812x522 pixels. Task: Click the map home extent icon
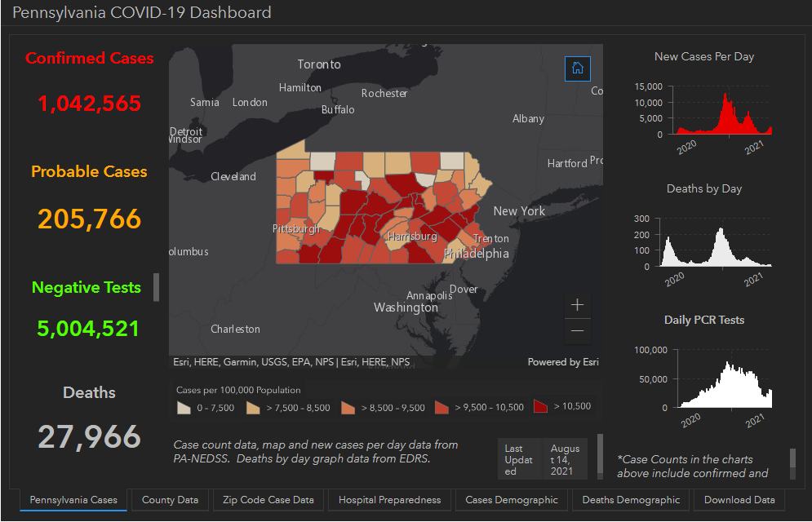(x=577, y=69)
